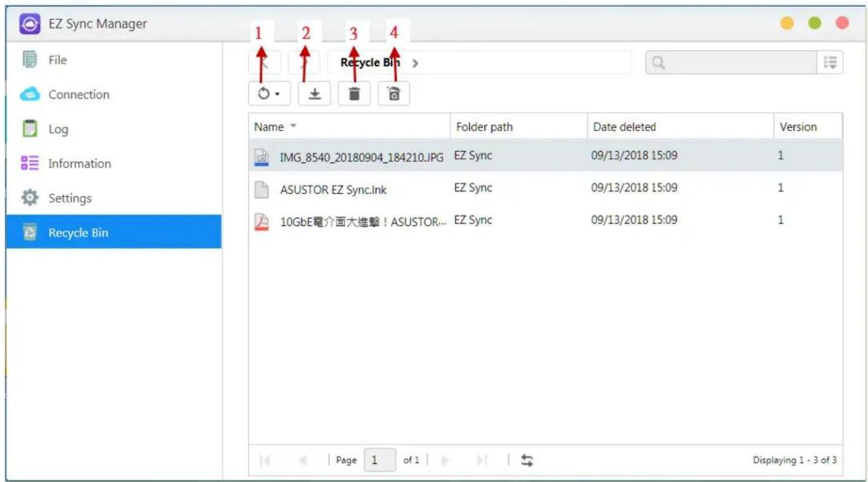Viewport: 868px width, 482px height.
Task: Click the lnk blank file icon
Action: pyautogui.click(x=261, y=190)
